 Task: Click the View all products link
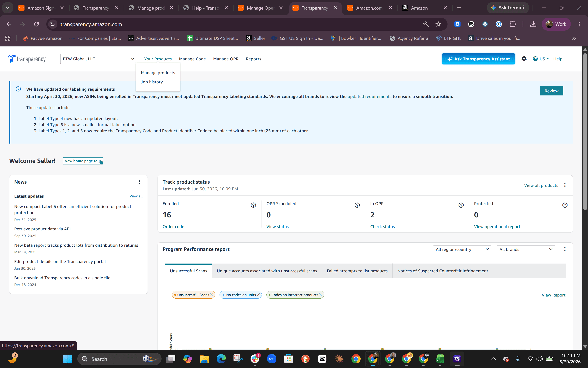pos(541,185)
